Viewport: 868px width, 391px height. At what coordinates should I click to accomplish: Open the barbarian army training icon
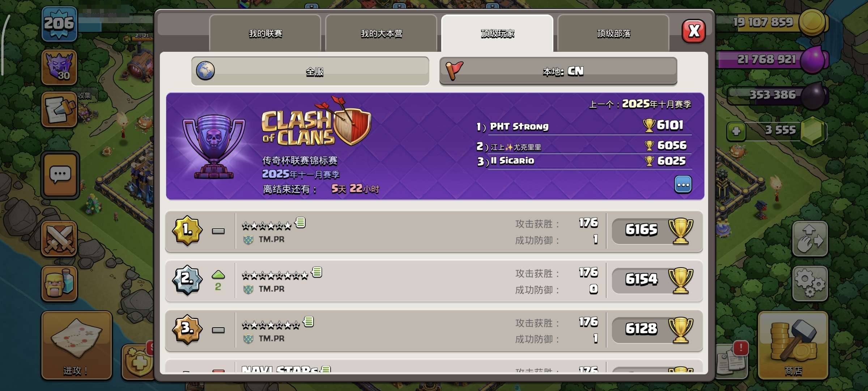point(59,284)
